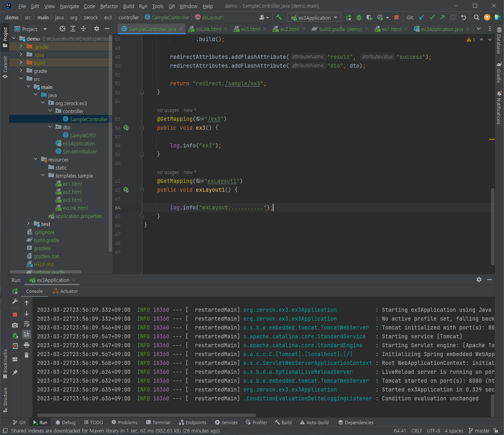The image size is (504, 435).
Task: Click the run gutter icon beside exLayout1()
Action: (x=126, y=190)
